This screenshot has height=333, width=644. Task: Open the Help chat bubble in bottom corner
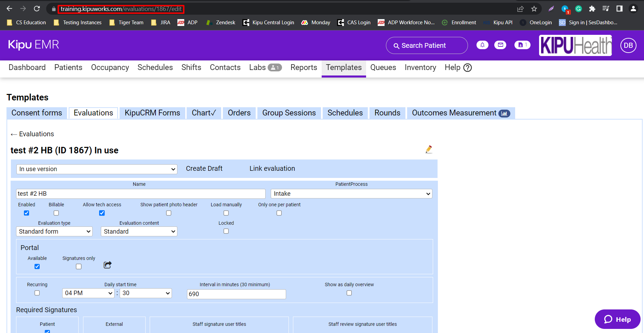pos(617,319)
